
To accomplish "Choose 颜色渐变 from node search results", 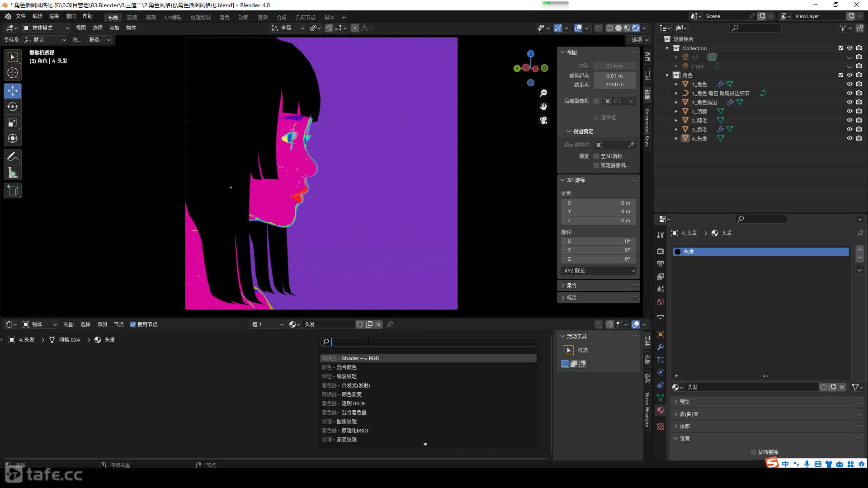I will 428,394.
